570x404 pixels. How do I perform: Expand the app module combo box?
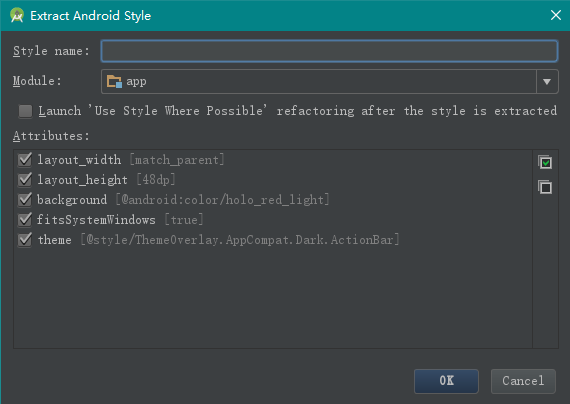pos(329,81)
